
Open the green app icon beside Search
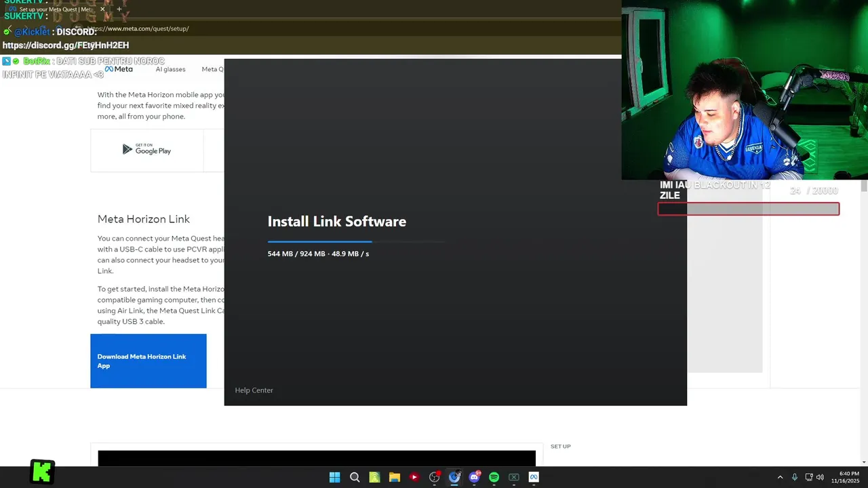(x=374, y=477)
